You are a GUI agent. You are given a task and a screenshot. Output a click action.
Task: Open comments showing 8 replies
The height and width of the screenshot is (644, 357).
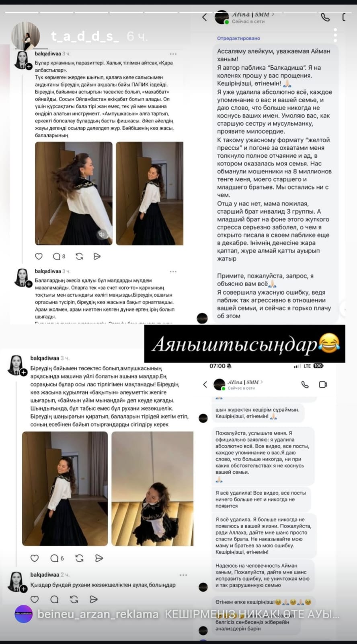[59, 256]
